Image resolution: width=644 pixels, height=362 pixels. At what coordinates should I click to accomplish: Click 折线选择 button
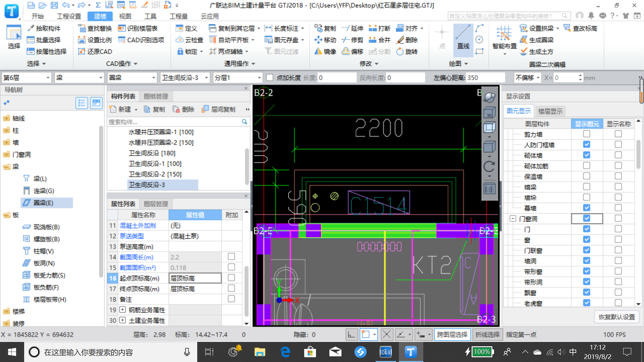(x=487, y=335)
